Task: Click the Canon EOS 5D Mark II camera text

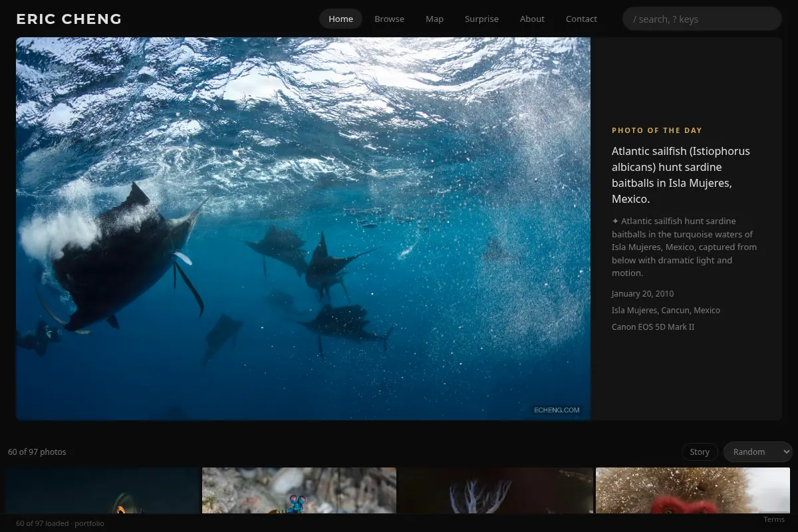Action: [x=653, y=327]
